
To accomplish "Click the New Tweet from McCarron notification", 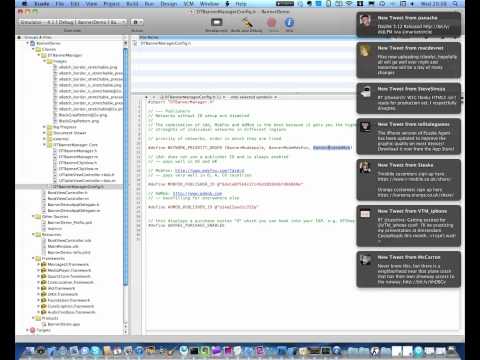I will tap(409, 269).
